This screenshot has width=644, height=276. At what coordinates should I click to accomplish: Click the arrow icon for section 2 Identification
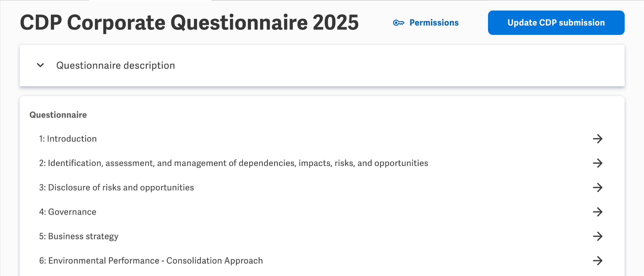coord(597,163)
